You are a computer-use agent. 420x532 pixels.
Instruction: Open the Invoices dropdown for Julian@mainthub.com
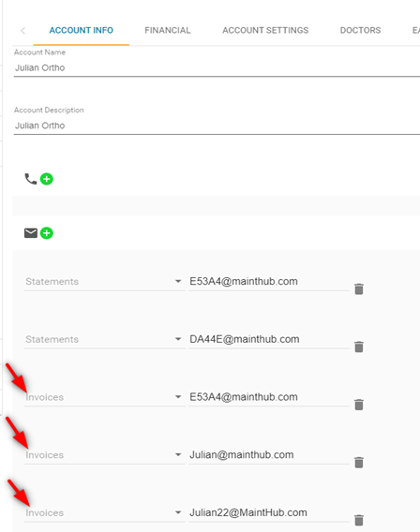[105, 455]
